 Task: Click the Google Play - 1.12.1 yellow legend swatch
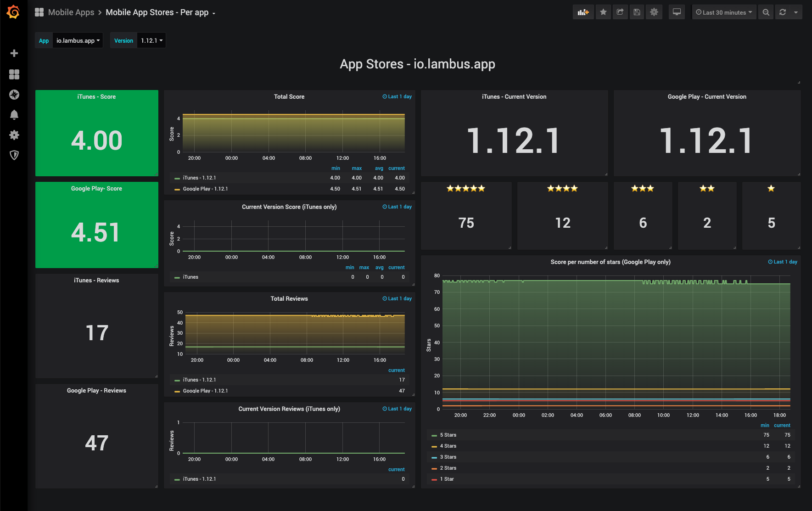pyautogui.click(x=177, y=189)
